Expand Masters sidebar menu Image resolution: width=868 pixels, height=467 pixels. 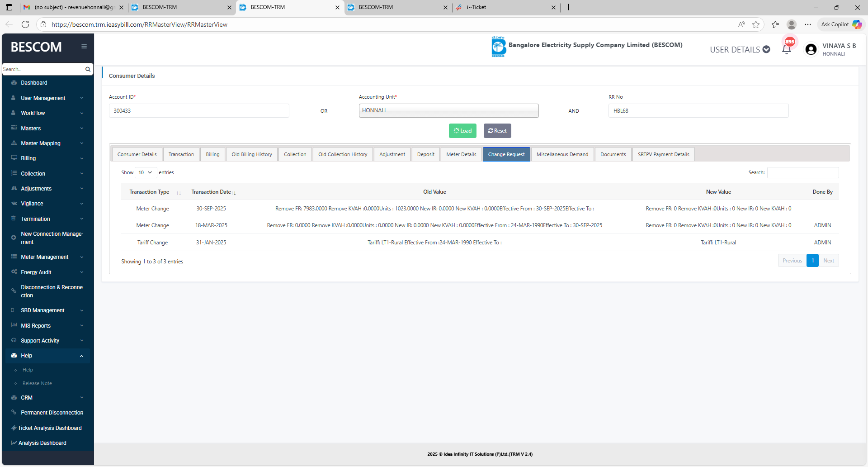click(x=47, y=129)
